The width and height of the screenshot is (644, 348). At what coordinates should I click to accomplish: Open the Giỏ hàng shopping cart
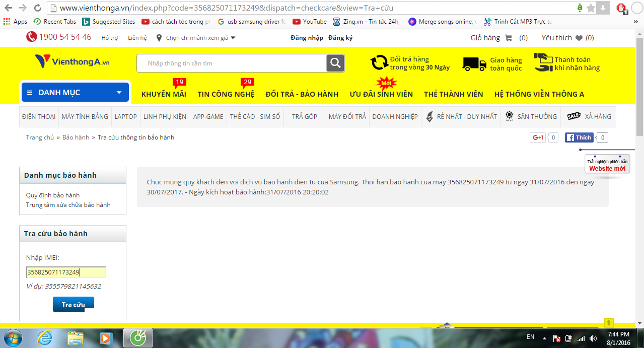[499, 38]
